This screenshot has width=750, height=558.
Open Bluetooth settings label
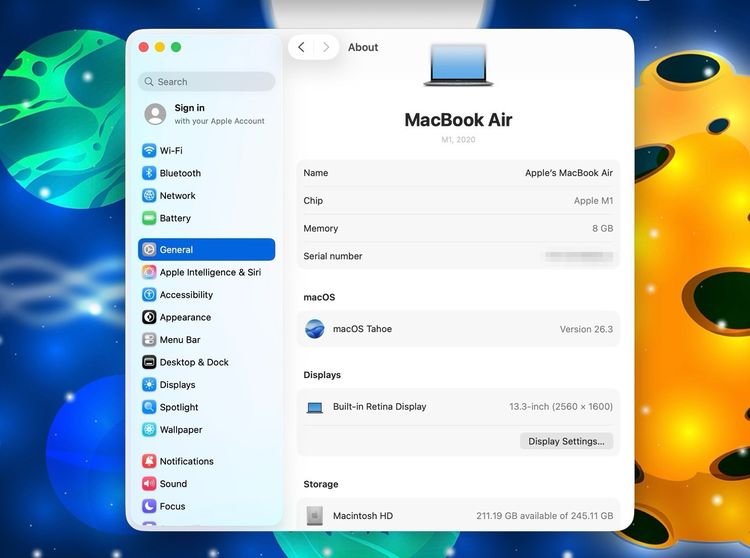180,173
